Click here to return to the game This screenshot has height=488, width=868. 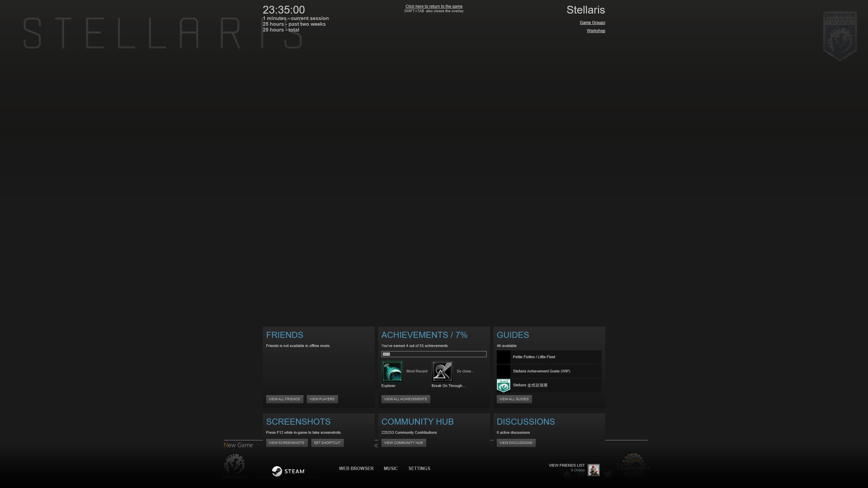tap(434, 6)
